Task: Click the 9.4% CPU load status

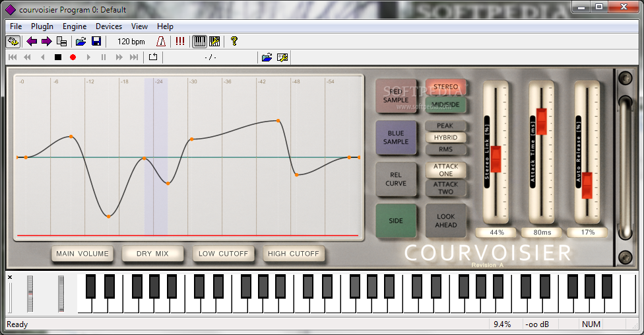Action: tap(502, 324)
